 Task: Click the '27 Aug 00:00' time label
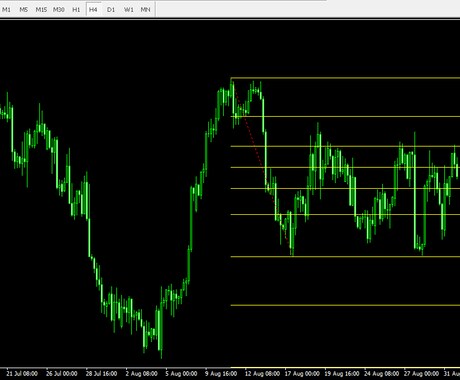coord(421,374)
